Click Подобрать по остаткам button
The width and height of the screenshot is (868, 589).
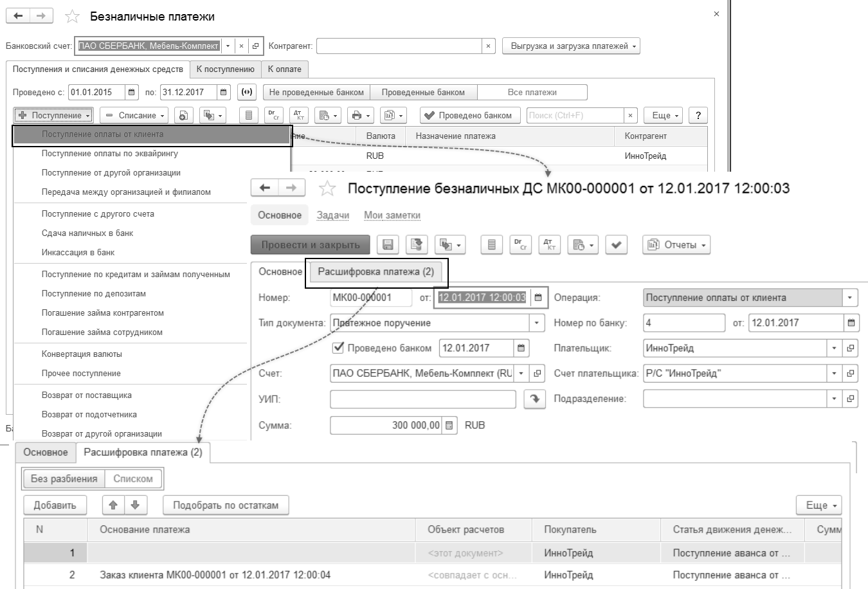(226, 505)
